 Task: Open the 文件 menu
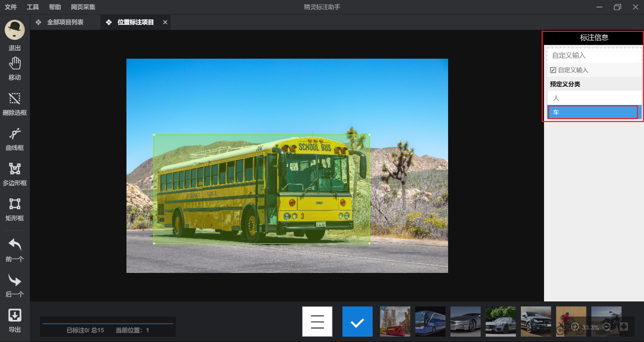tap(11, 7)
